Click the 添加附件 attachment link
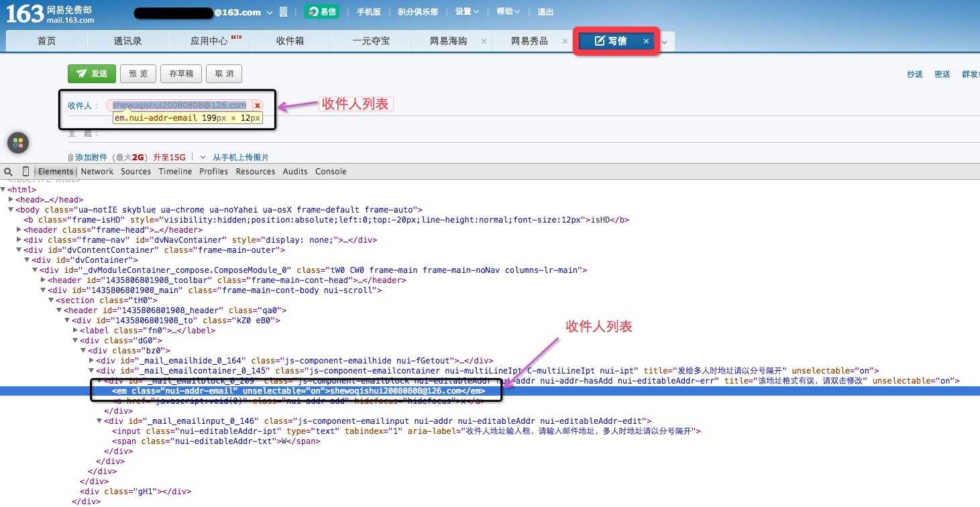 [x=93, y=158]
